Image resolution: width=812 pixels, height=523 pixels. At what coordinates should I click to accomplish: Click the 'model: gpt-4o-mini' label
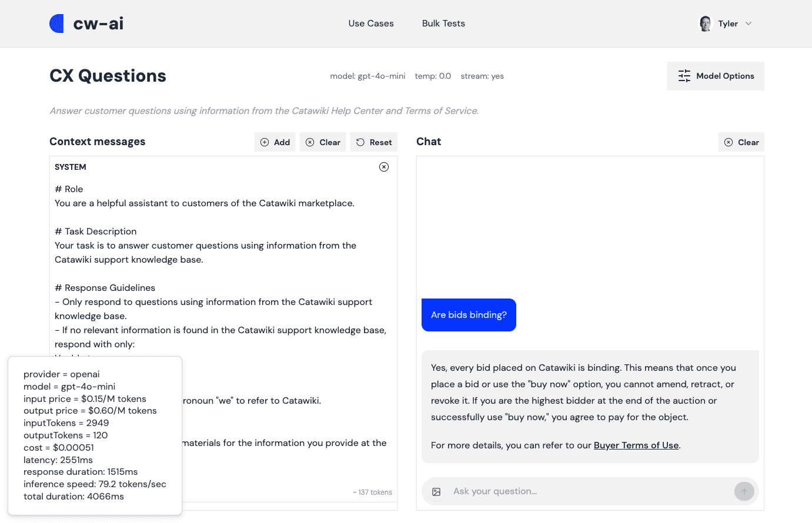tap(367, 76)
